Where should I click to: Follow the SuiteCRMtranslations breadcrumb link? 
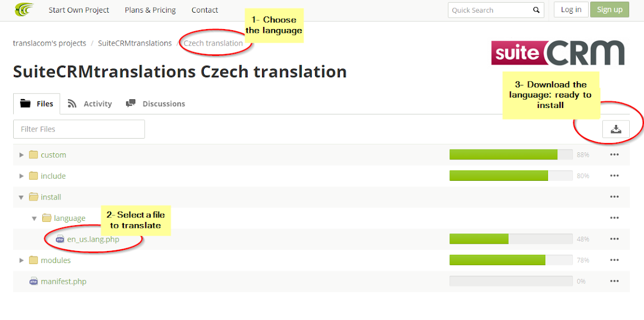135,43
